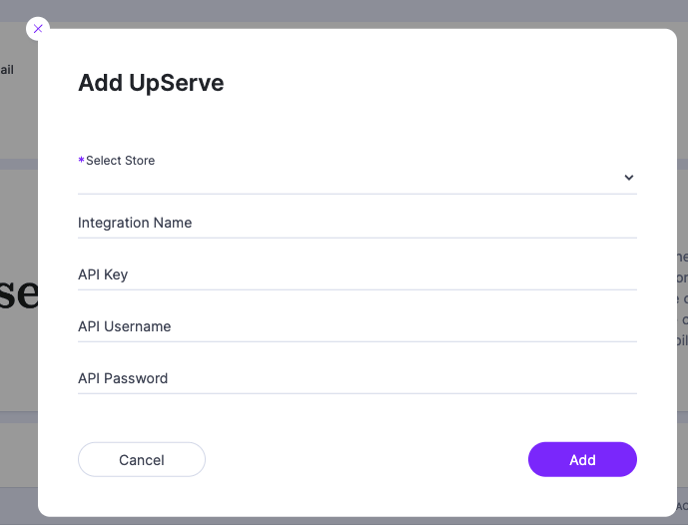Expand the store list using the down chevron

[x=628, y=178]
